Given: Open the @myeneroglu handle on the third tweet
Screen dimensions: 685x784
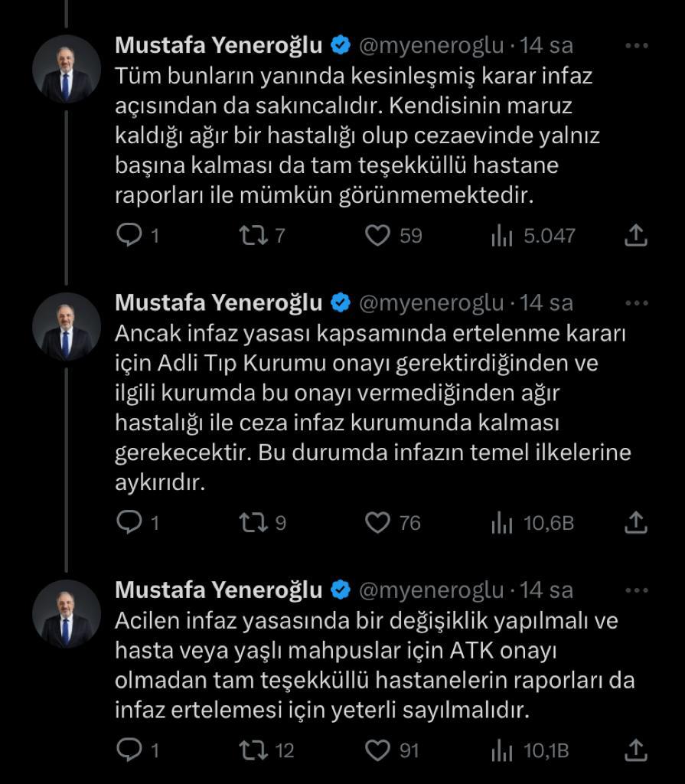Looking at the screenshot, I should point(432,590).
